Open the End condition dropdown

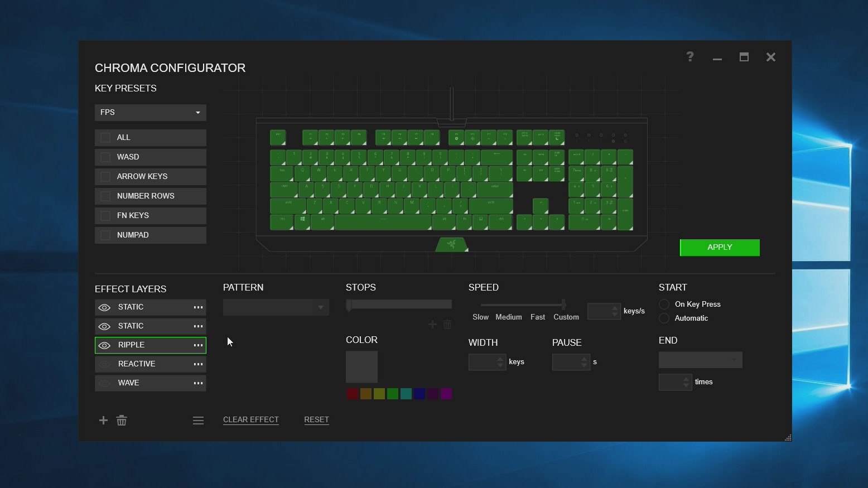click(700, 360)
